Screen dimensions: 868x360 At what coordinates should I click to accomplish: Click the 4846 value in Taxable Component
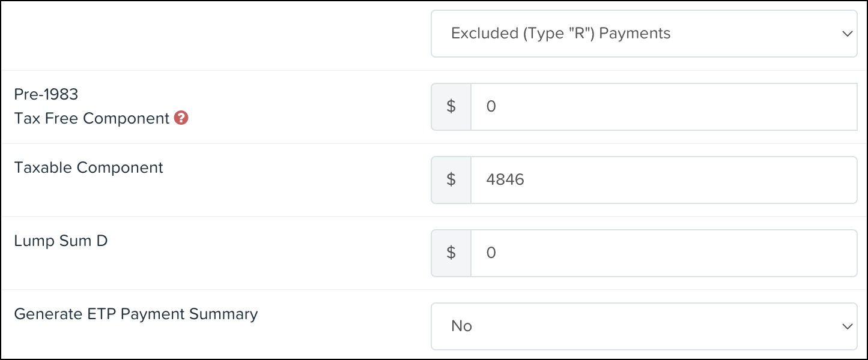pyautogui.click(x=505, y=180)
